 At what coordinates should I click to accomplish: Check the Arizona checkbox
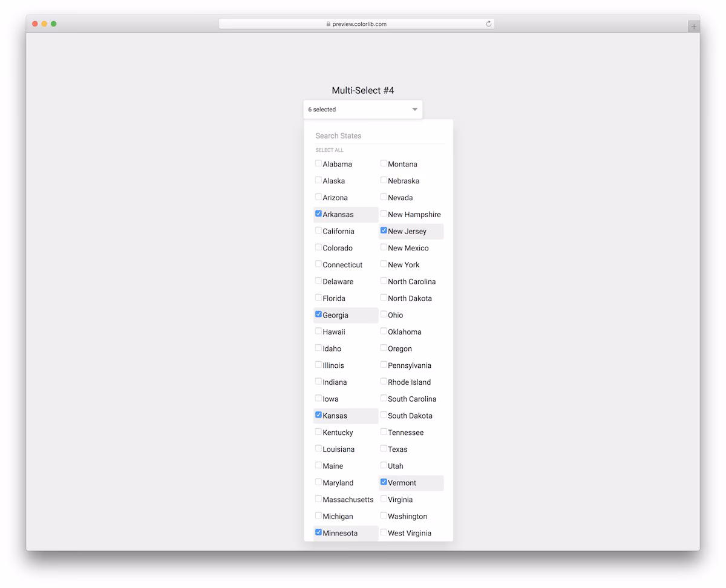(x=318, y=197)
